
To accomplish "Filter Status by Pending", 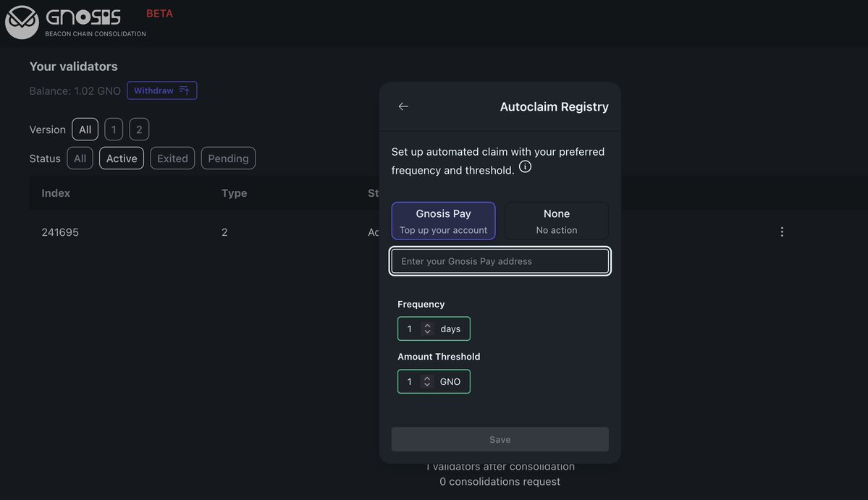I will (228, 158).
